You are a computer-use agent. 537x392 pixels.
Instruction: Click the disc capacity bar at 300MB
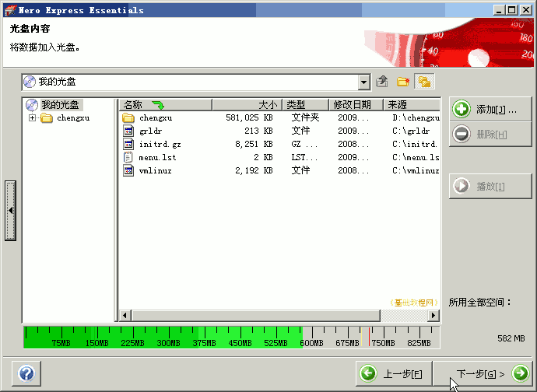(x=168, y=338)
